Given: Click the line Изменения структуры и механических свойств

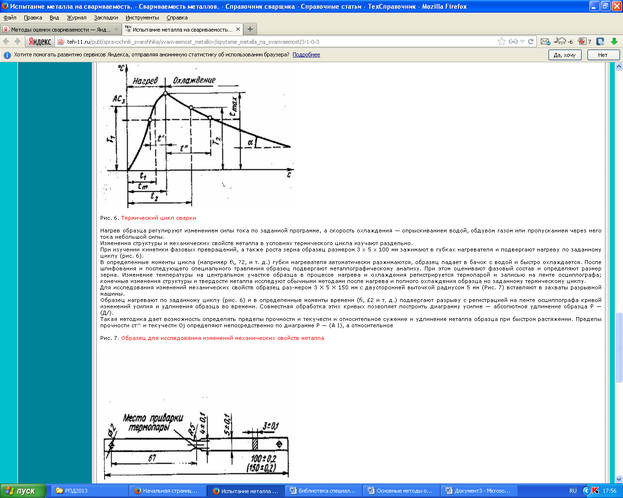Looking at the screenshot, I should click(257, 243).
